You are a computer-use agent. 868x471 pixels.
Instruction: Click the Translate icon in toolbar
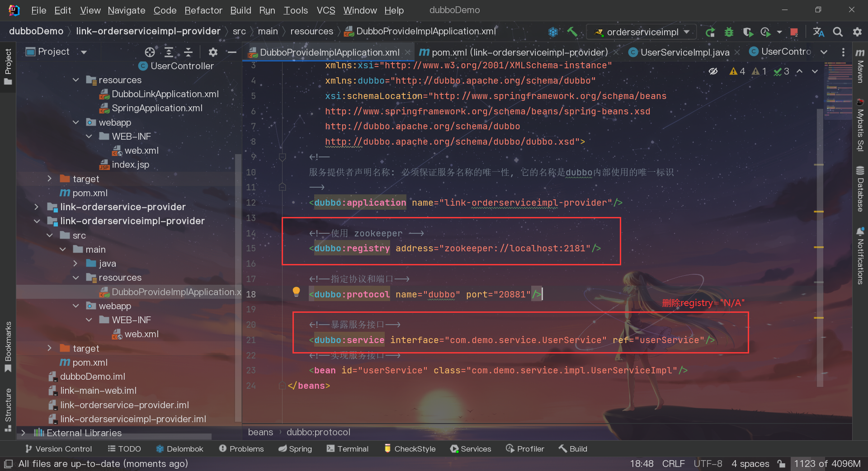(818, 32)
